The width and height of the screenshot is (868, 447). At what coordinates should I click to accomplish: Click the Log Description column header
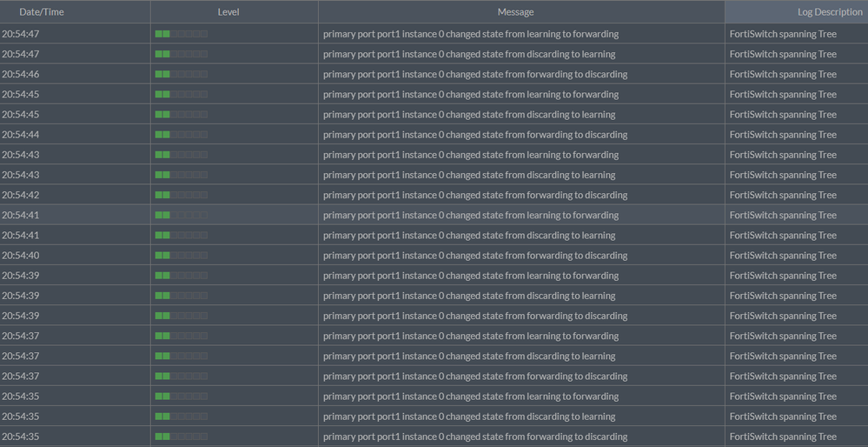[829, 12]
